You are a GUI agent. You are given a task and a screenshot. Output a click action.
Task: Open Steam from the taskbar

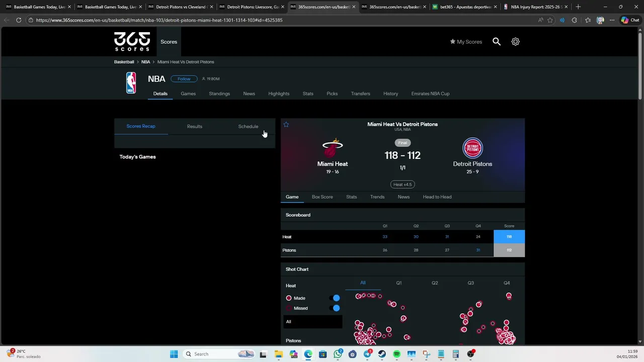[x=382, y=354]
